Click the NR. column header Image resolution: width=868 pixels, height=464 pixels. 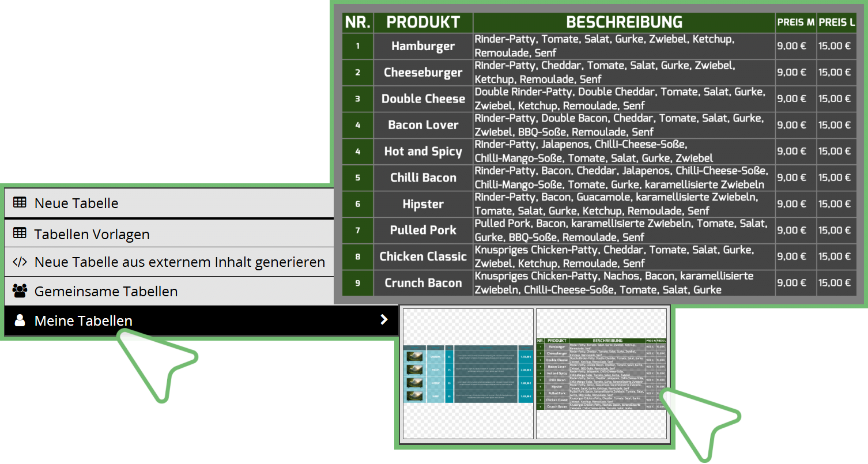[358, 22]
